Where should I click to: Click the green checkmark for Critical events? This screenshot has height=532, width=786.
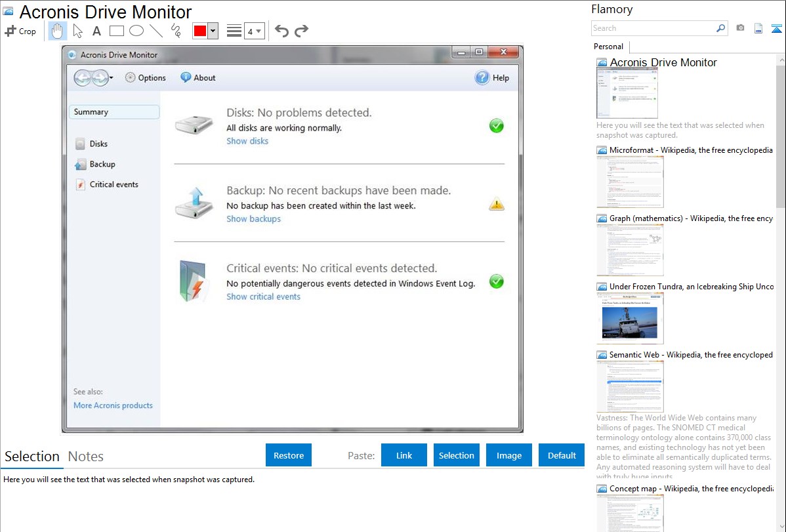click(496, 281)
